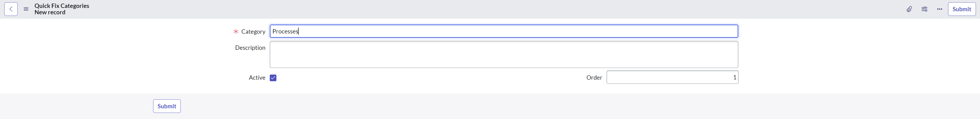Click the Order field label
The height and width of the screenshot is (119, 980).
[594, 78]
